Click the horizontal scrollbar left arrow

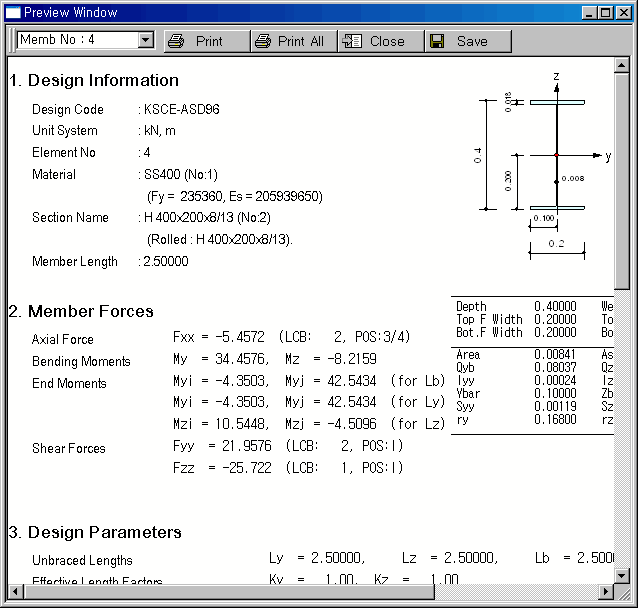tap(15, 592)
